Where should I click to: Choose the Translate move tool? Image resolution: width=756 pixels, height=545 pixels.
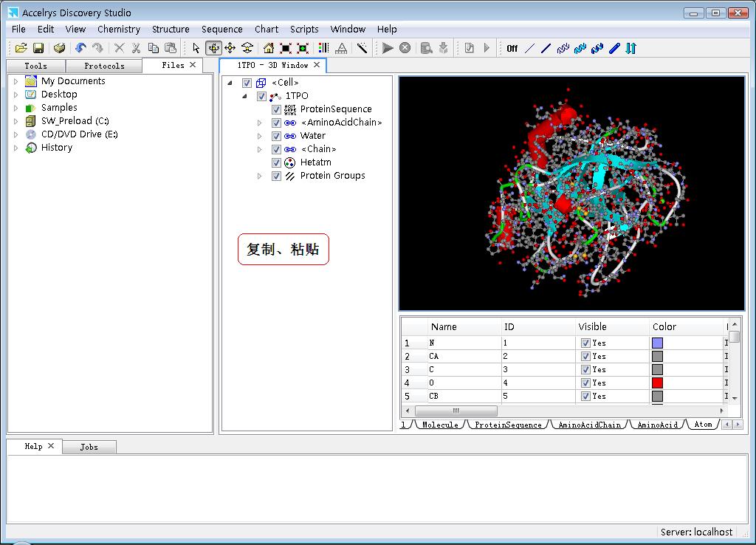coord(230,48)
